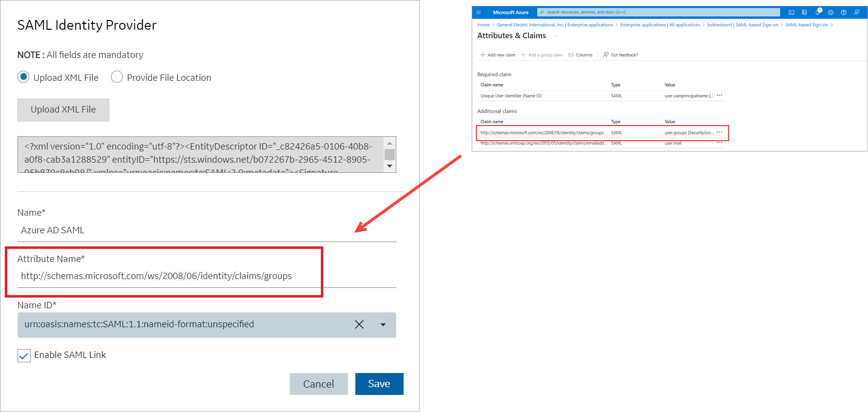The height and width of the screenshot is (412, 868).
Task: Clear the Name ID selection with X
Action: [359, 324]
